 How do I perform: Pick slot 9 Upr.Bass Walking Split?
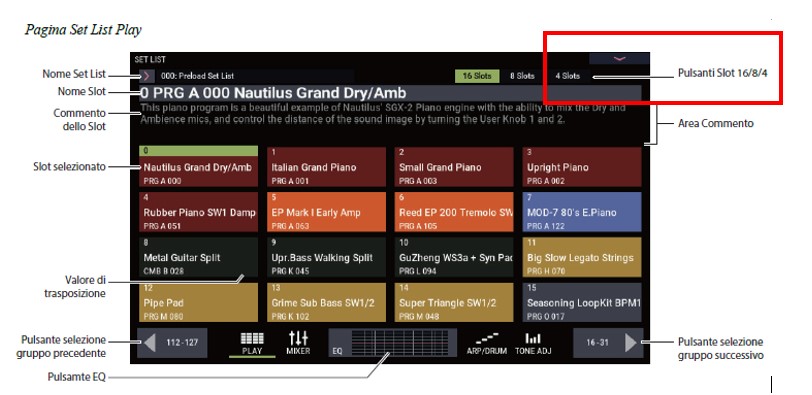(326, 257)
